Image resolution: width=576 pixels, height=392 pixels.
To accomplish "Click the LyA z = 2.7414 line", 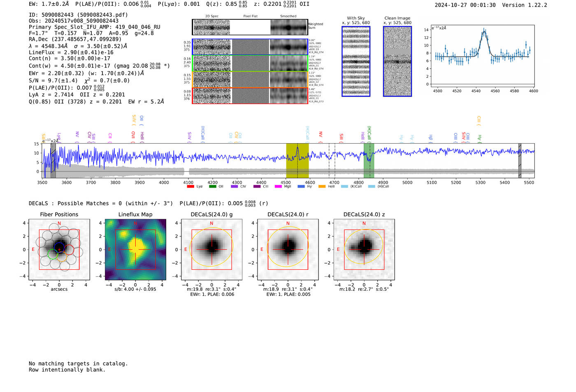I will point(77,95).
